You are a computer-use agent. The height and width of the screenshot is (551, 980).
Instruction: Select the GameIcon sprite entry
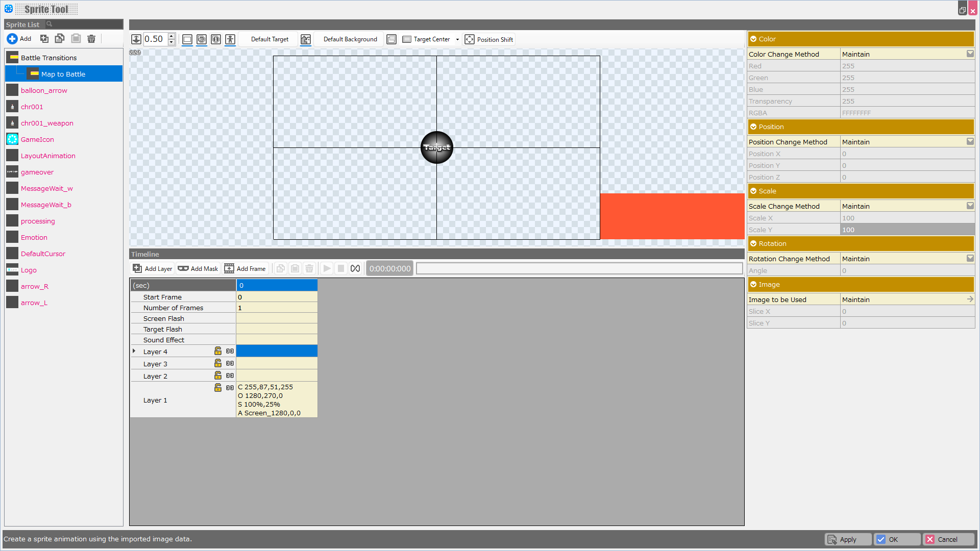coord(37,139)
